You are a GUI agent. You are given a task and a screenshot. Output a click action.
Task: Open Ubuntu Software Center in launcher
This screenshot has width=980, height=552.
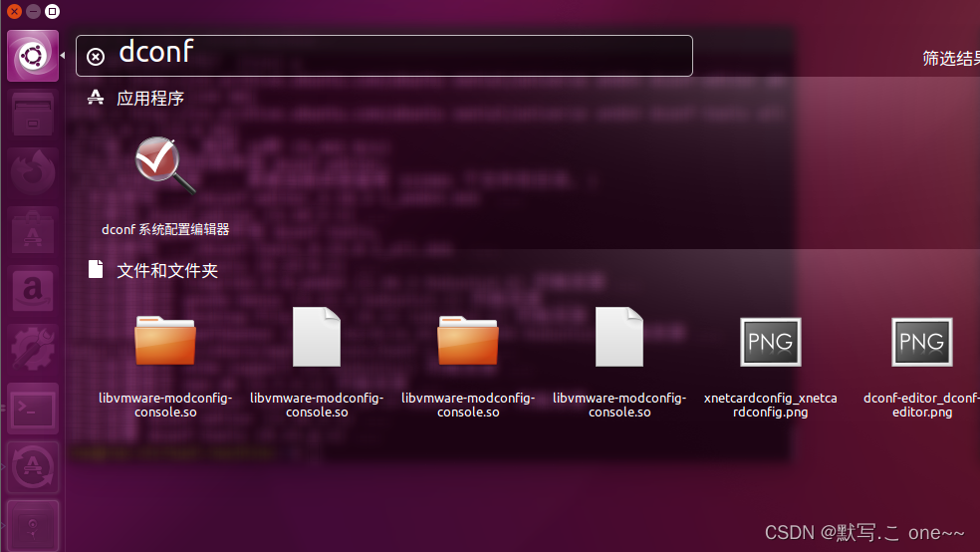pos(33,232)
